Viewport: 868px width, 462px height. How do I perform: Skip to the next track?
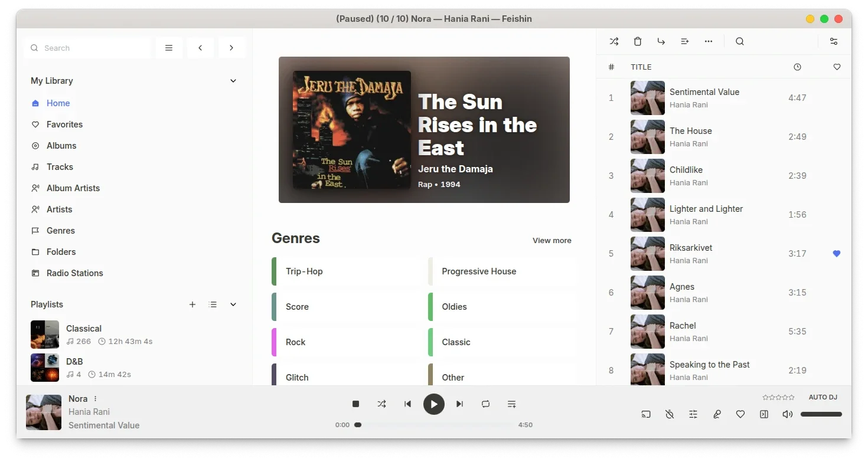[459, 404]
